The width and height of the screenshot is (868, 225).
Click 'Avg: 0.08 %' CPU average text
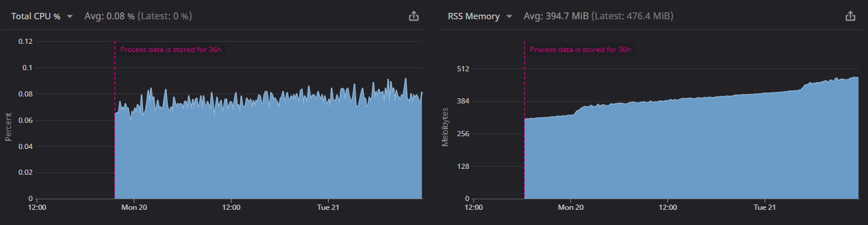(x=109, y=16)
